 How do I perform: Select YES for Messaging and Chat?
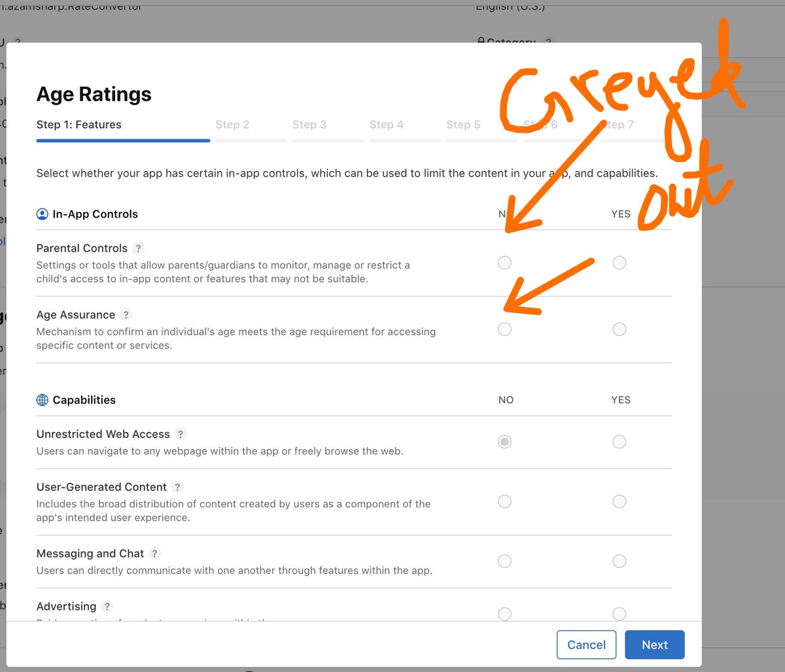(619, 561)
